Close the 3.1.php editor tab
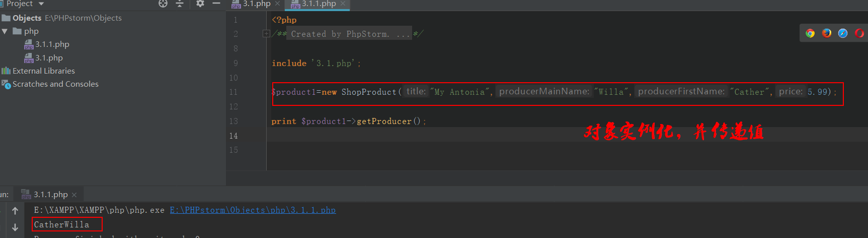 point(277,4)
